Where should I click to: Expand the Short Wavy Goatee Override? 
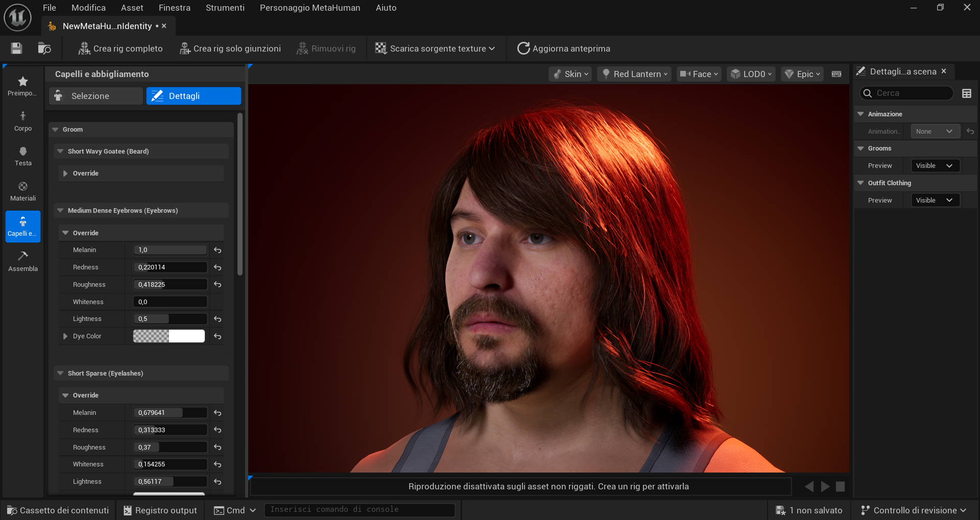(65, 174)
